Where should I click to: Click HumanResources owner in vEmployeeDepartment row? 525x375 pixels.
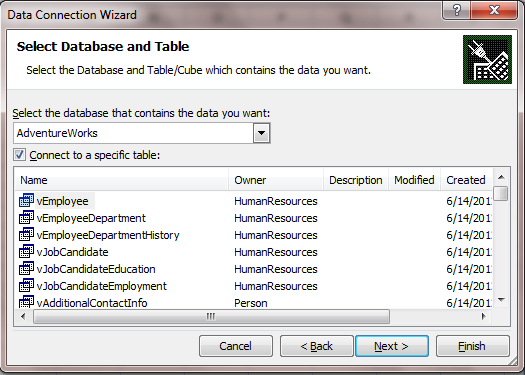point(276,218)
